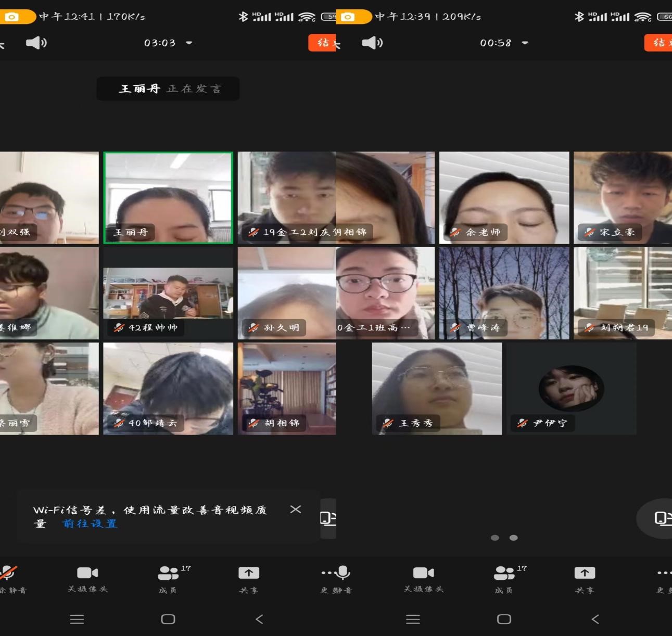The image size is (672, 636).
Task: Tap the 前往设置 link in Wi-Fi banner
Action: point(90,524)
